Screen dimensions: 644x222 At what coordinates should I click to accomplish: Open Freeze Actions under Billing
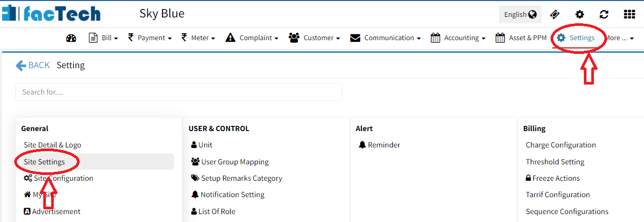pos(553,178)
